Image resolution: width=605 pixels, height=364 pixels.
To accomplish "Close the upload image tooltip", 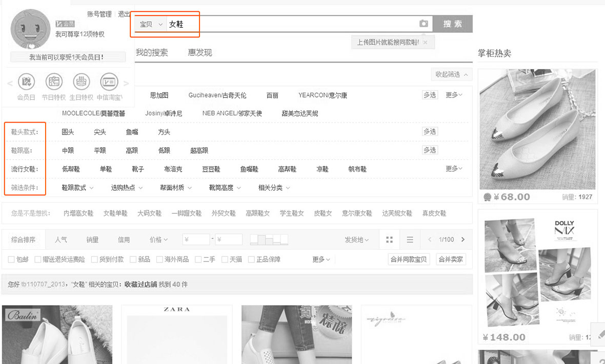I will coord(425,43).
